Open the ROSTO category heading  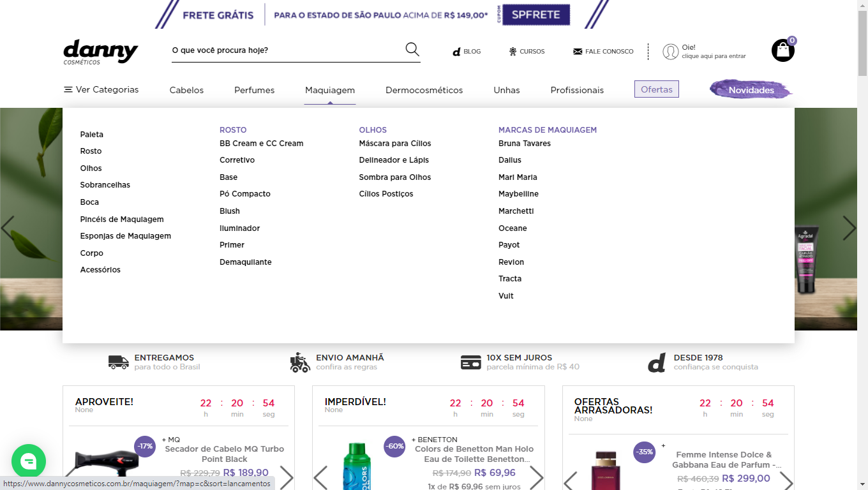[233, 130]
